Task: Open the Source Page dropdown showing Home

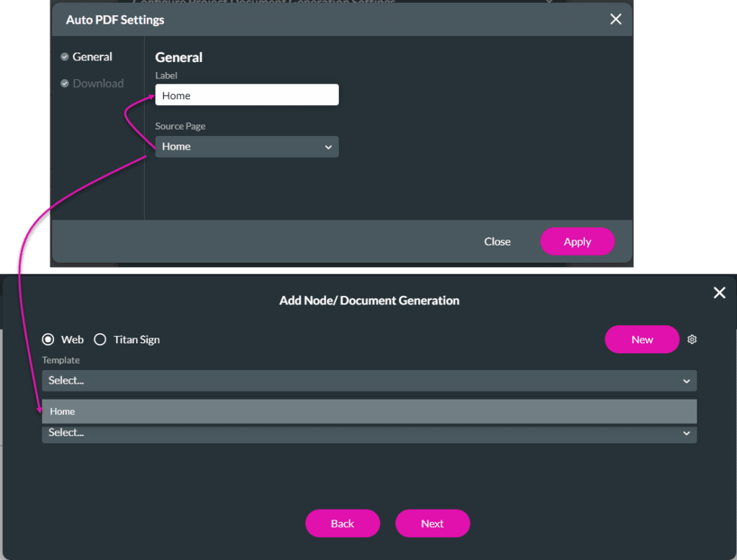Action: 246,147
